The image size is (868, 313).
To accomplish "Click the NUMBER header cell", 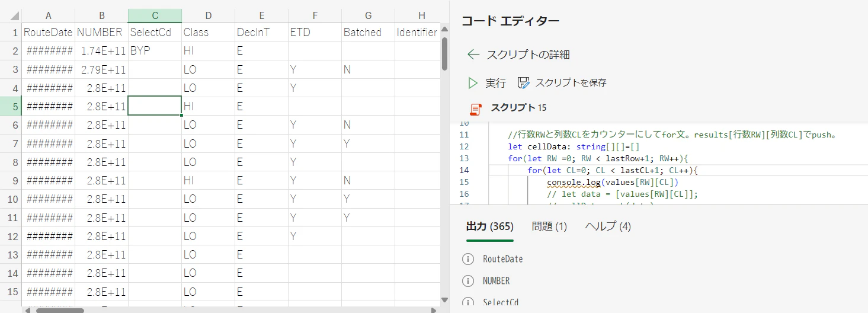I will (x=101, y=33).
